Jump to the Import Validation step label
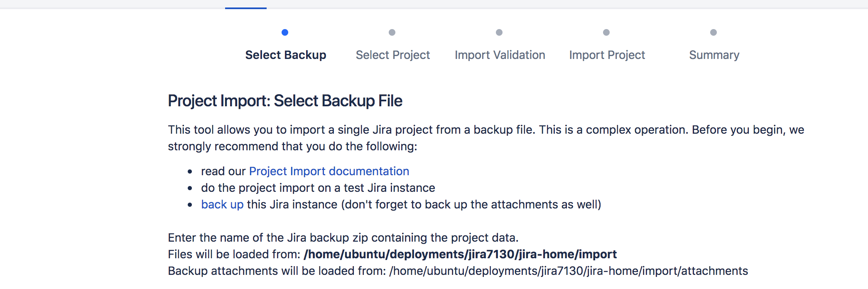The width and height of the screenshot is (868, 289). click(500, 55)
